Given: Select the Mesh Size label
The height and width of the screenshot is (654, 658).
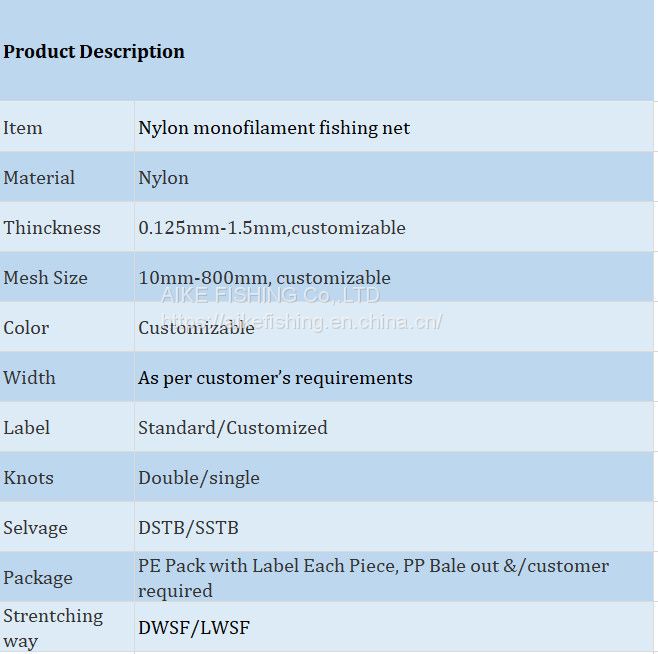Looking at the screenshot, I should [45, 278].
